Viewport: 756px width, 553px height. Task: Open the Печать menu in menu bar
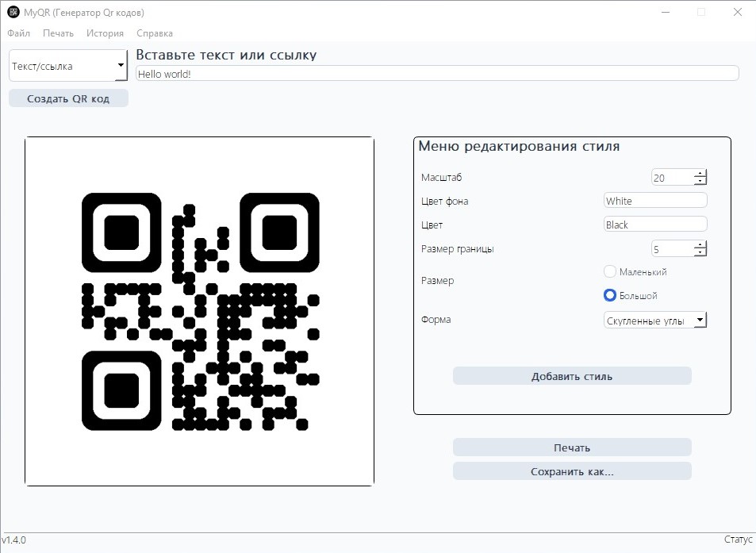coord(59,33)
